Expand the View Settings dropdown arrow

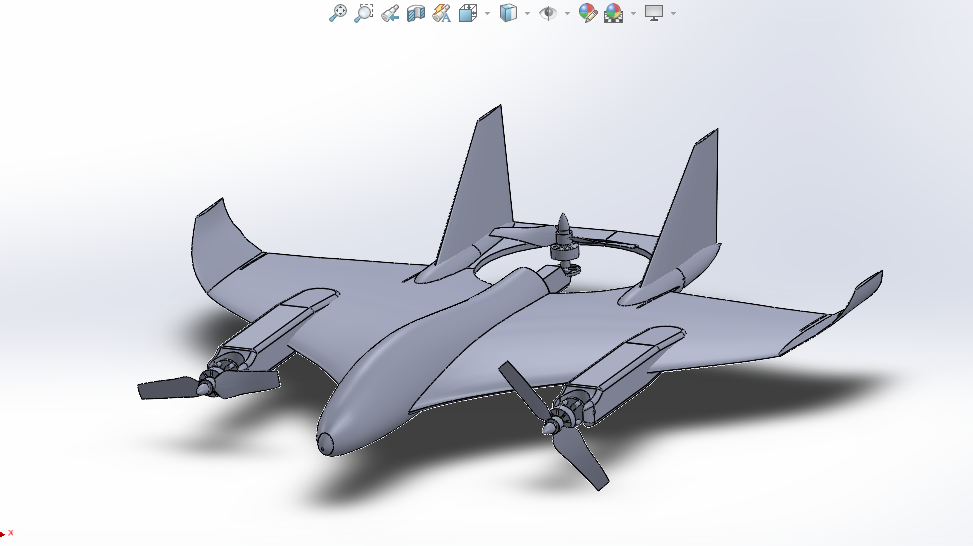coord(673,13)
